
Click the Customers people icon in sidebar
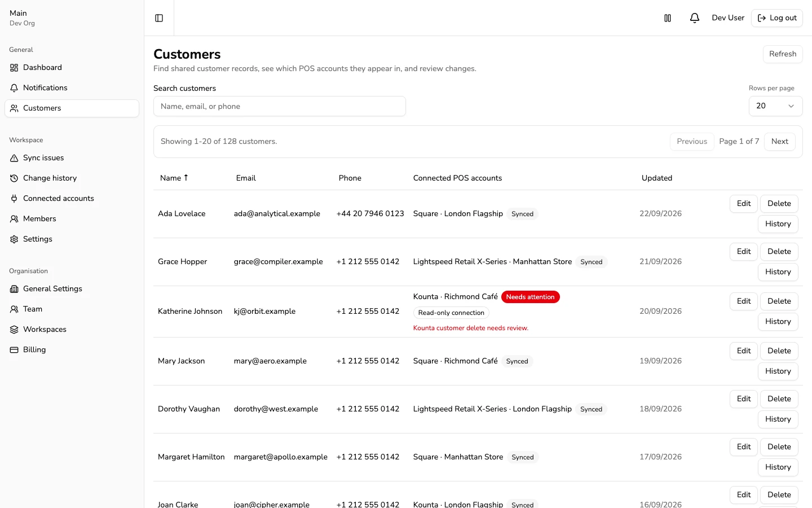(x=14, y=108)
